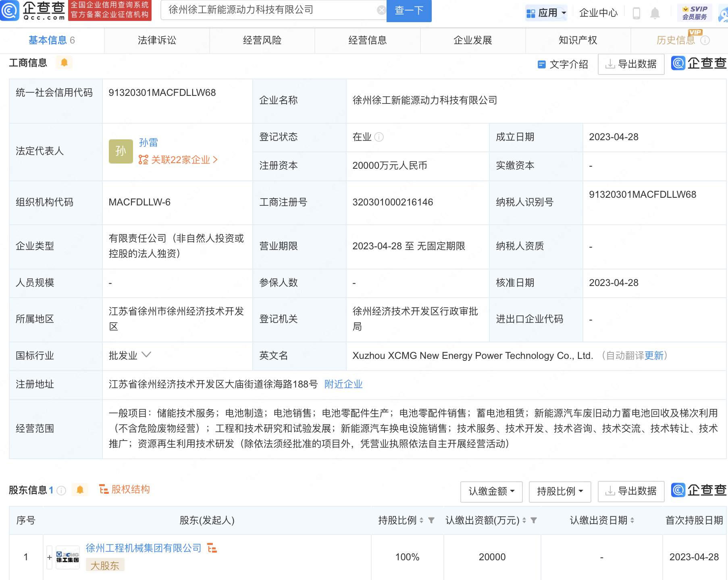Open 历史信息 VIP tab
The image size is (728, 580).
pyautogui.click(x=676, y=40)
